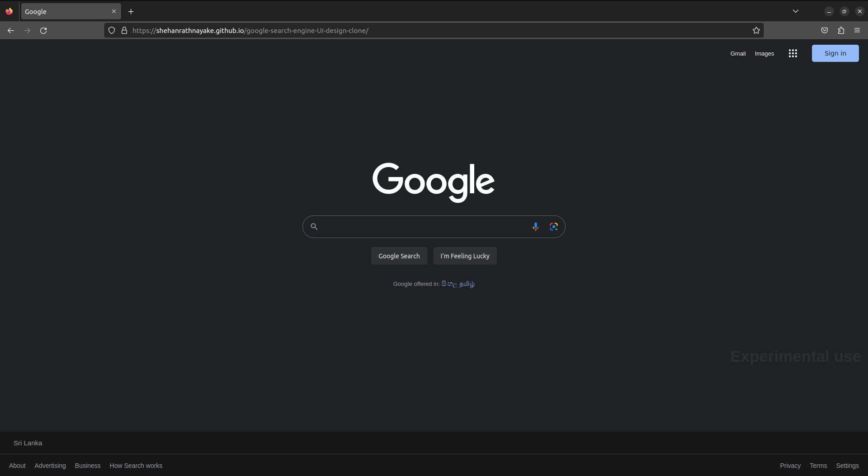View site security via the padlock icon
Screen dimensions: 868x476
click(124, 31)
